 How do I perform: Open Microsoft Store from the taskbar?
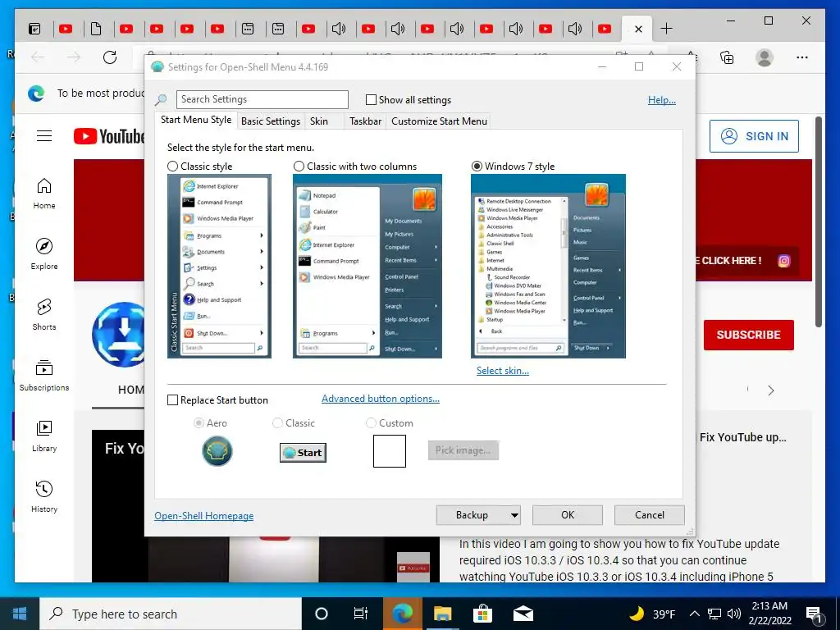pos(482,614)
